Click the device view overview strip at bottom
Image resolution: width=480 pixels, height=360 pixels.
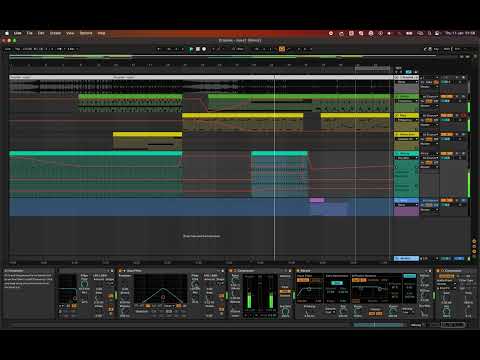[x=379, y=324]
